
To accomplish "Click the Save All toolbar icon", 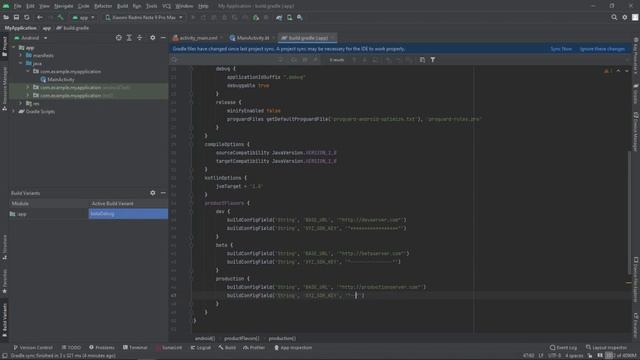I will coord(16,18).
